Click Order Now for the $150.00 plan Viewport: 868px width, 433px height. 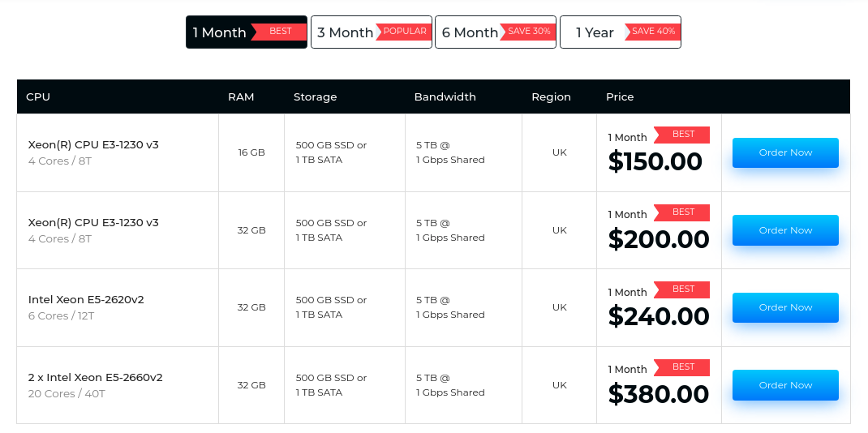(x=785, y=152)
